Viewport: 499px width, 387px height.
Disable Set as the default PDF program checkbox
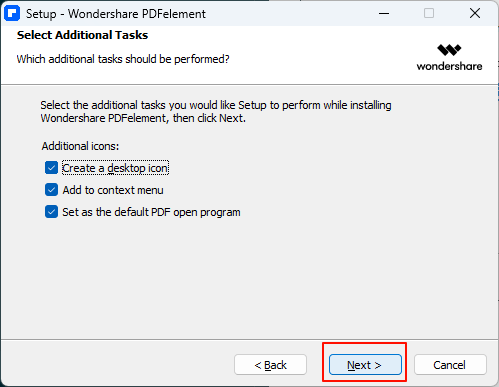click(51, 212)
